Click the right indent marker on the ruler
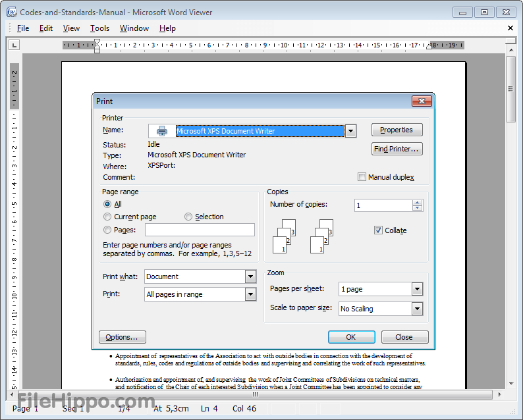Screen dimensions: 523x420 429,47
